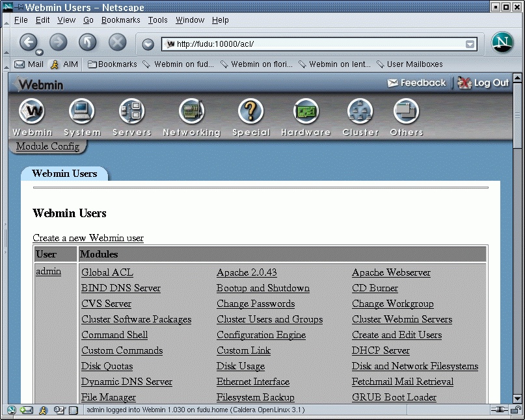525x420 pixels.
Task: Click the Netscape N logo throbber
Action: click(x=502, y=42)
